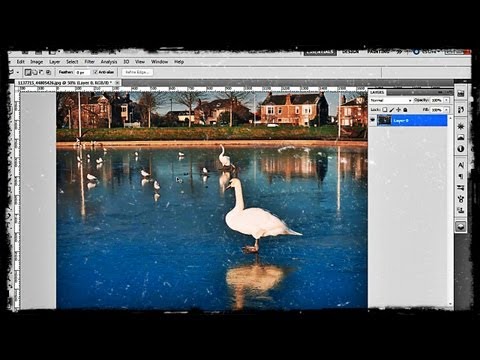Open the Image menu
480x360 pixels.
[37, 62]
